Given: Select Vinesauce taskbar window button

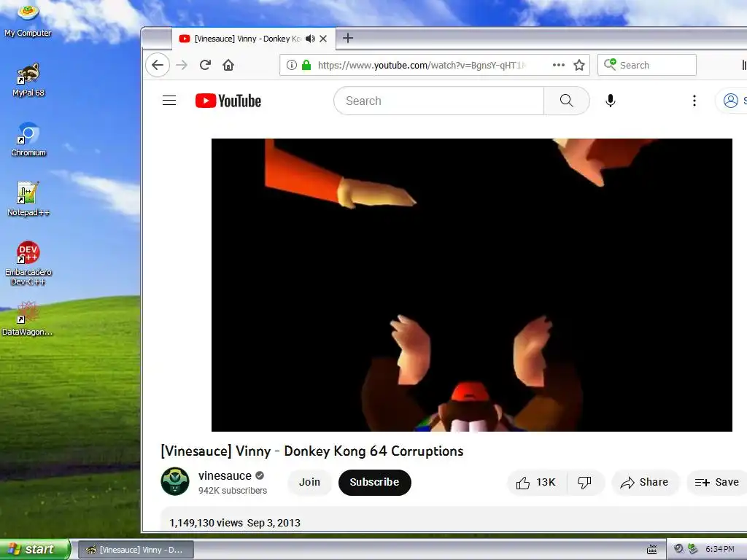Looking at the screenshot, I should tap(136, 550).
